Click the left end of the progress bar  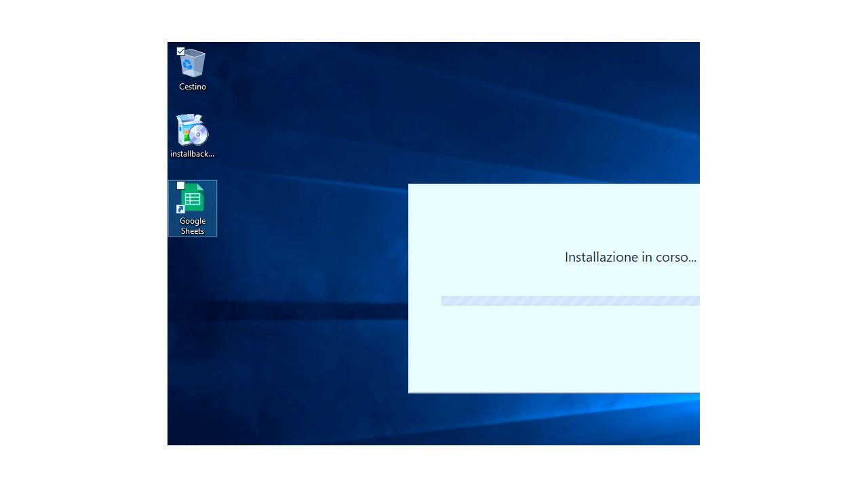click(x=445, y=301)
